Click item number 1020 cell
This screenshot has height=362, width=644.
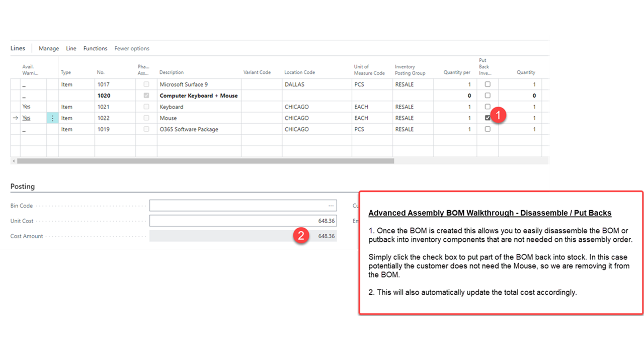pyautogui.click(x=115, y=96)
